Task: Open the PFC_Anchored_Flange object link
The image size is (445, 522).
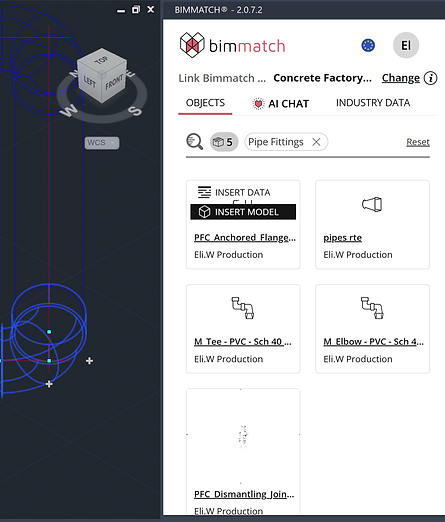Action: (x=245, y=238)
